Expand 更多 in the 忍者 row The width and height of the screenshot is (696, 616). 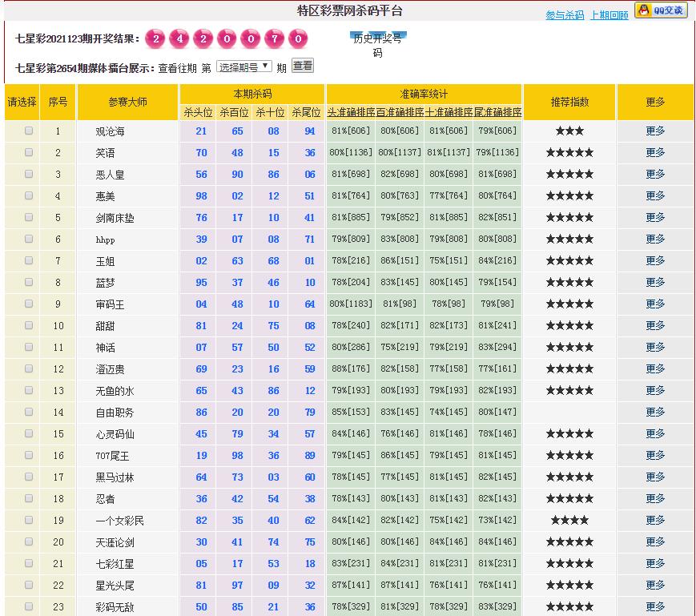655,498
